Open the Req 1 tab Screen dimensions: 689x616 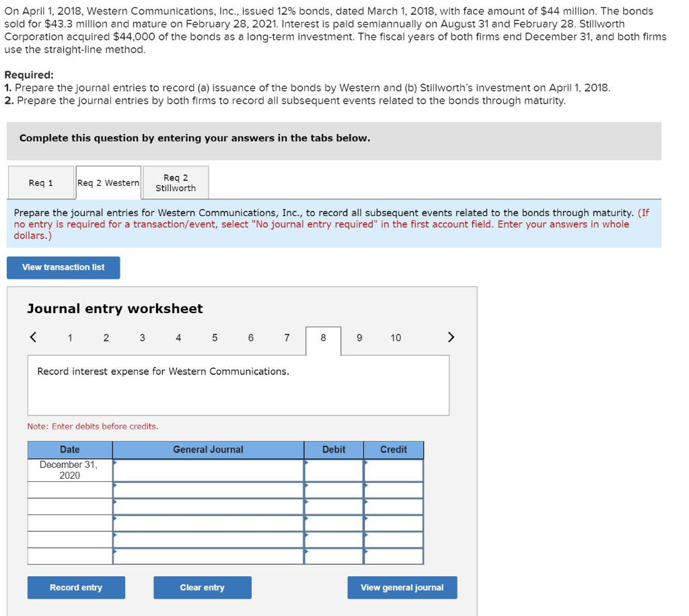pos(41,182)
